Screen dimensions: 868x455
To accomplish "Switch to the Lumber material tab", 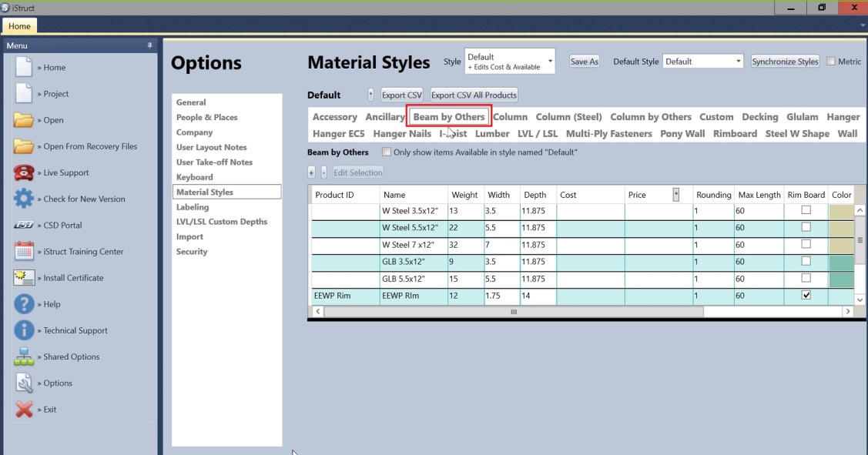I will coord(492,133).
